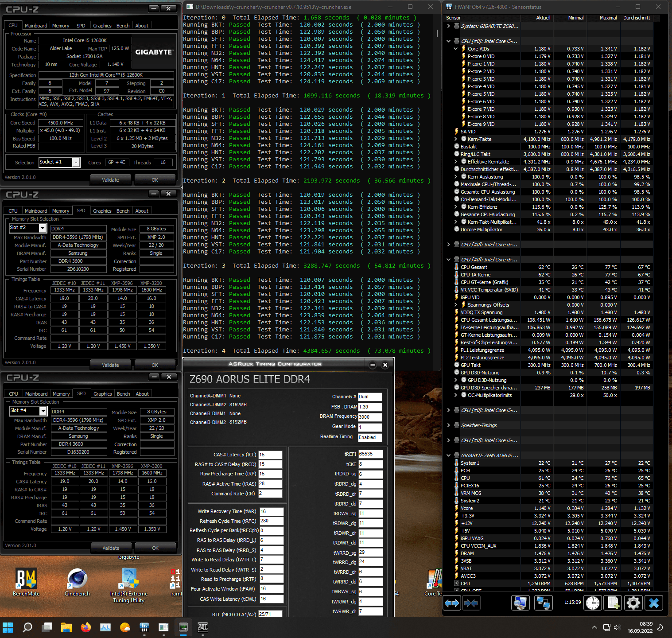
Task: Open CPU tab in Slot #4 CPU-Z window
Action: click(x=14, y=394)
